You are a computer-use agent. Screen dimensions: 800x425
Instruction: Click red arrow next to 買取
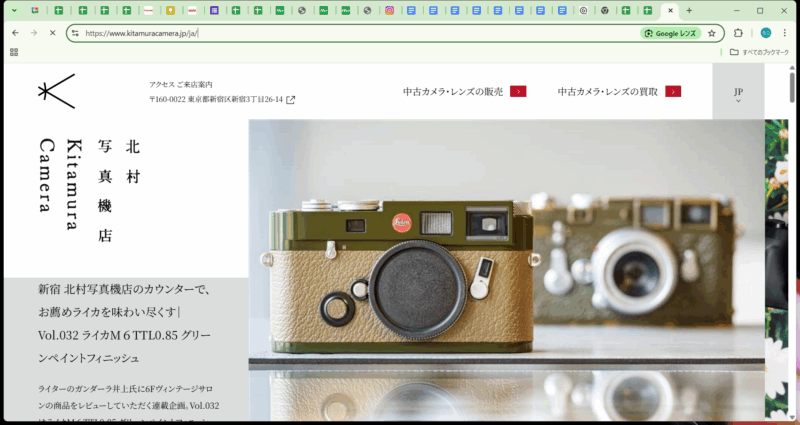click(x=673, y=92)
